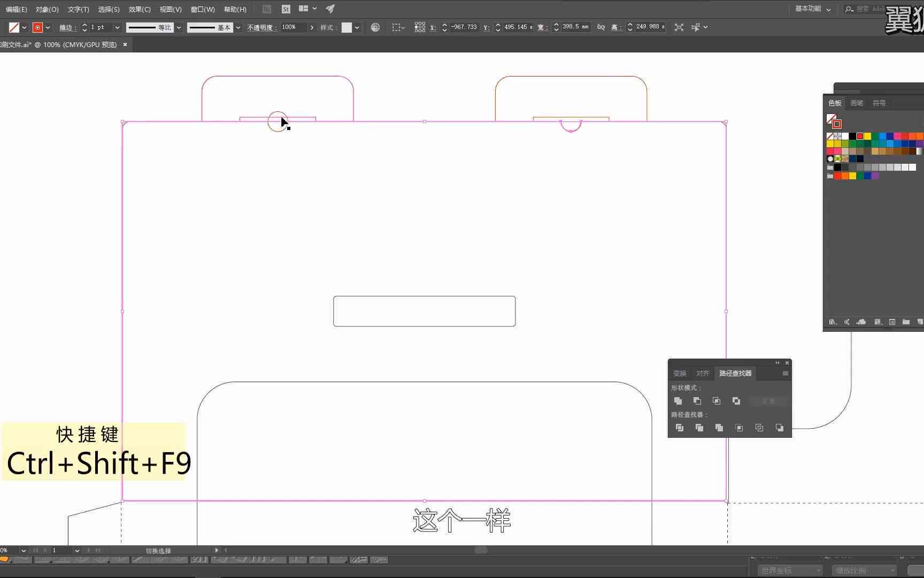The width and height of the screenshot is (924, 578).
Task: Click the Minus Front shape mode icon
Action: (697, 401)
